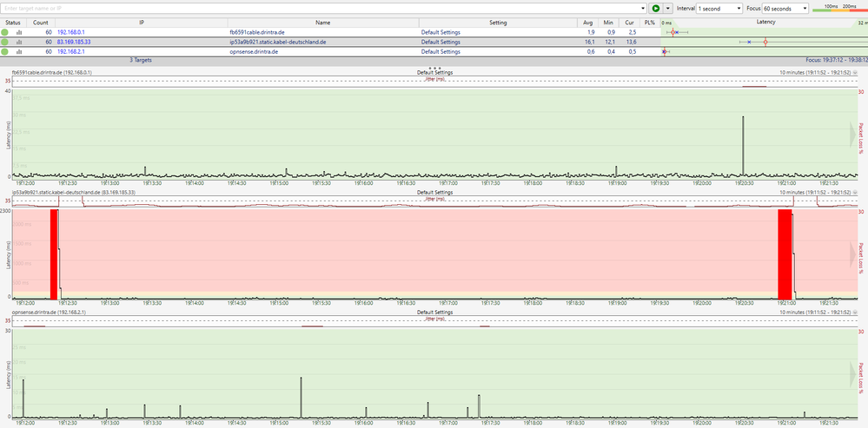The image size is (868, 428).
Task: Click the Focus 19:37:12 time range label
Action: pyautogui.click(x=837, y=60)
